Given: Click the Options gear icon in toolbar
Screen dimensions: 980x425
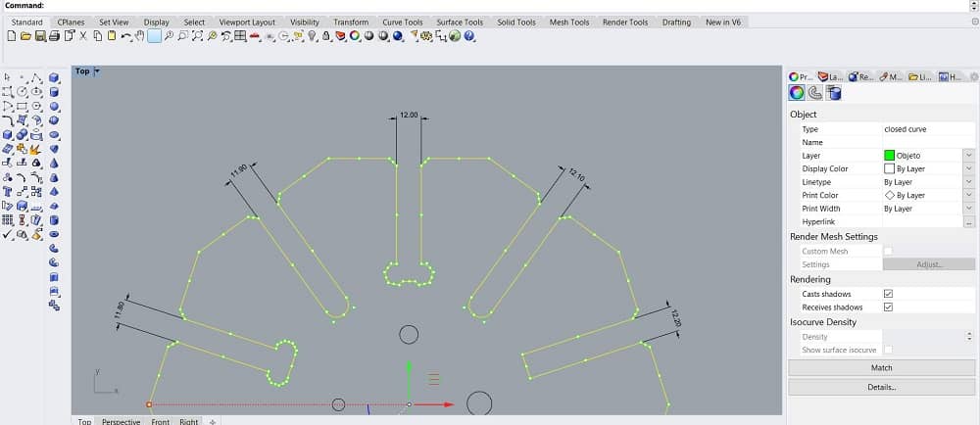Looking at the screenshot, I should click(x=426, y=35).
